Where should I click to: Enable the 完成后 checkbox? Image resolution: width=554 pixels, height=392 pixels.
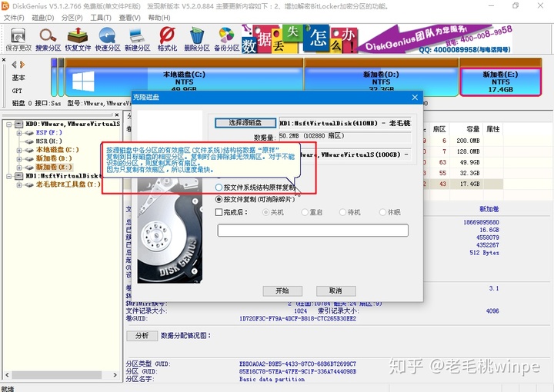(x=219, y=212)
